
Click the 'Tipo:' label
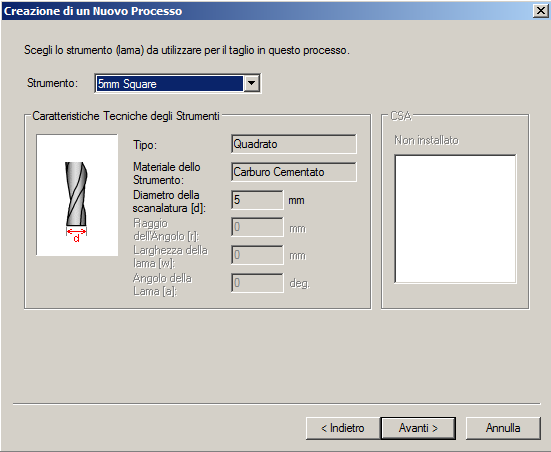145,145
